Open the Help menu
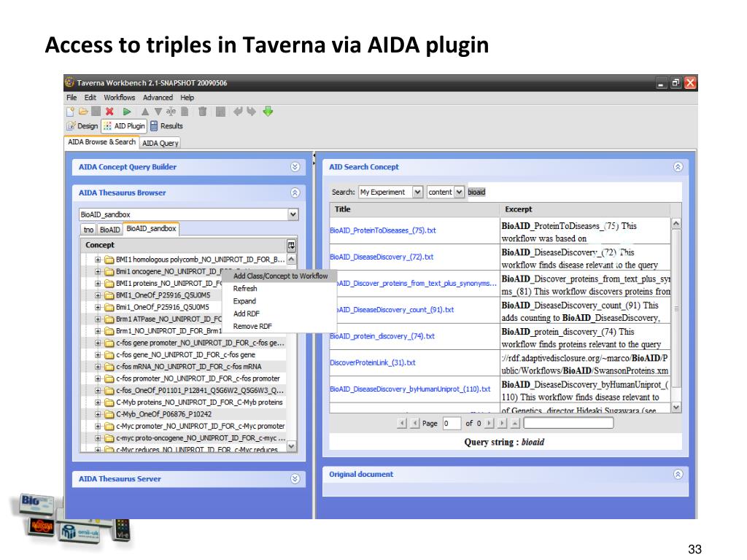 pyautogui.click(x=187, y=98)
